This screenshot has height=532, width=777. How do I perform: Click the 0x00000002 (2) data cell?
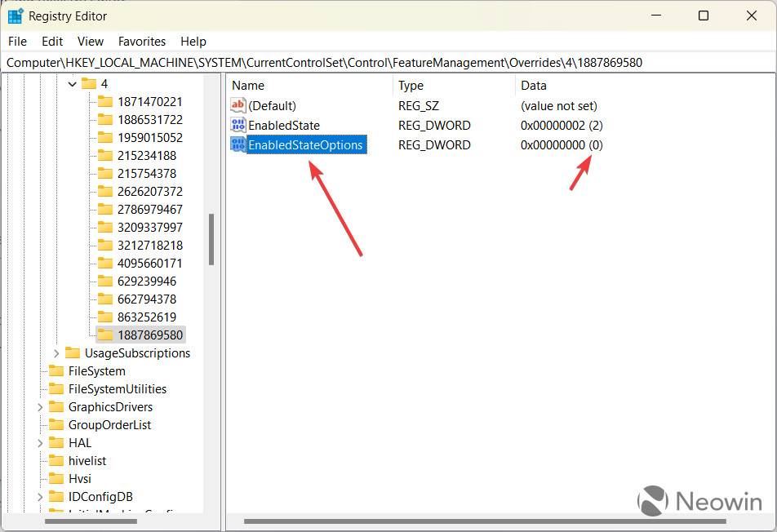coord(562,126)
